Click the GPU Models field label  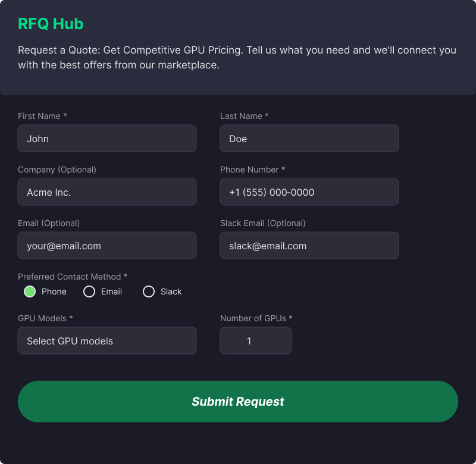point(45,318)
